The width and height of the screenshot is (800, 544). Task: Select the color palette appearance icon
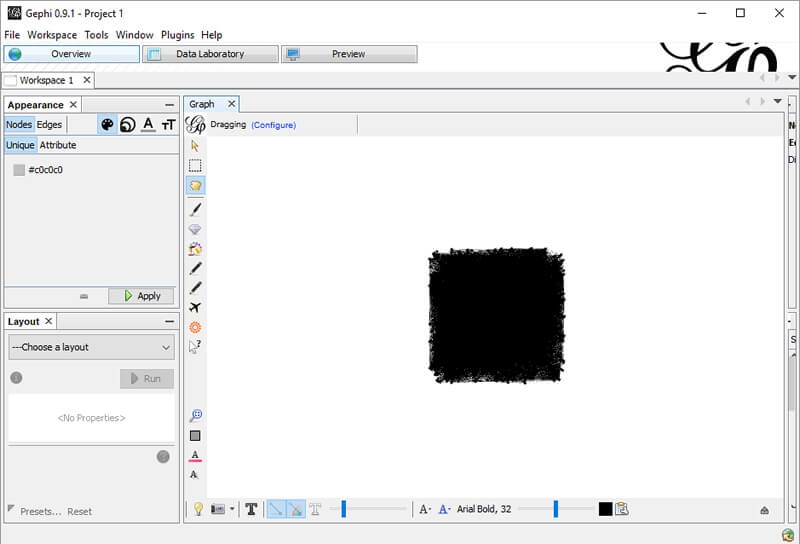pos(107,125)
